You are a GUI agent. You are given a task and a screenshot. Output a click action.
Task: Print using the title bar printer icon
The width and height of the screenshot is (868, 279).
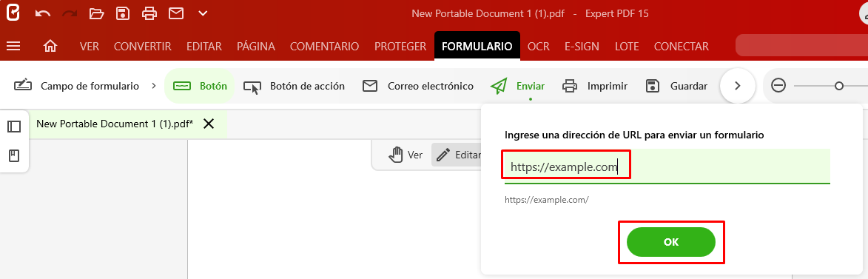click(149, 13)
